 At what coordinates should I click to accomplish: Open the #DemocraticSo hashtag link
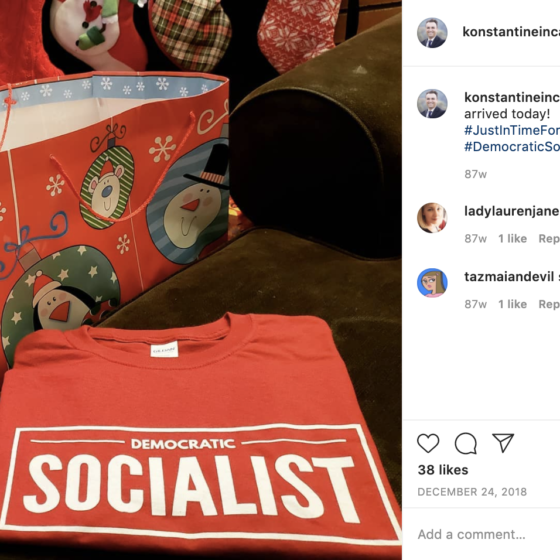coord(512,147)
